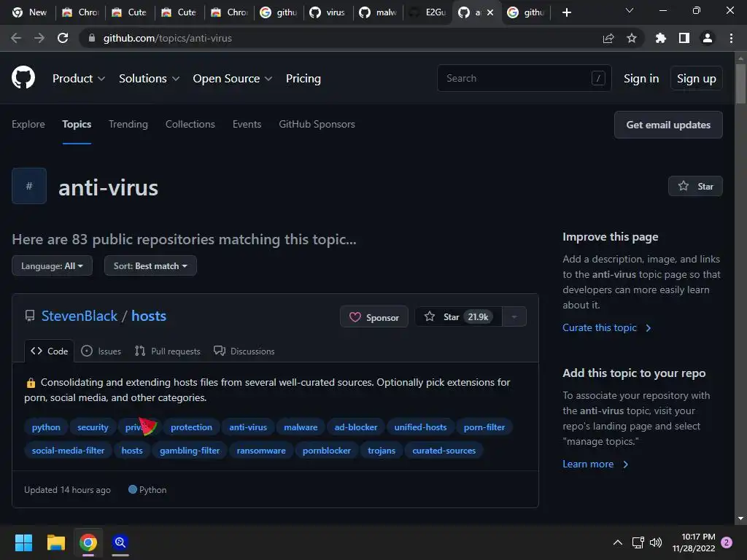This screenshot has height=560, width=747.
Task: Focus the GitHub search field
Action: tap(524, 78)
